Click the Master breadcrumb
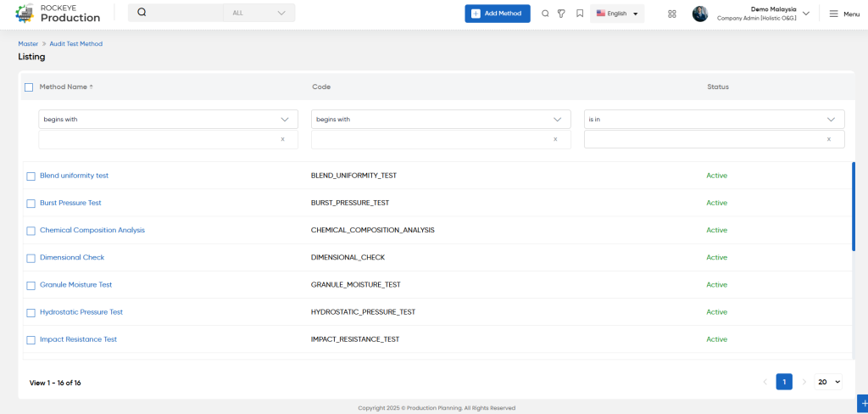The height and width of the screenshot is (414, 868). coord(28,43)
